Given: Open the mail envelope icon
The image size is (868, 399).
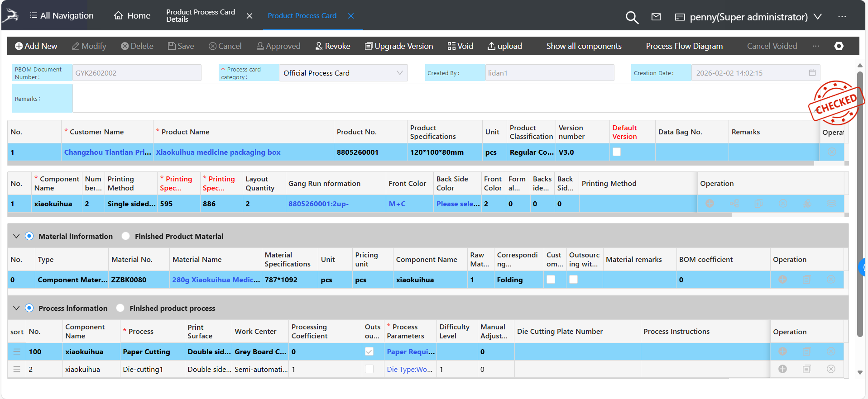Looking at the screenshot, I should tap(656, 17).
